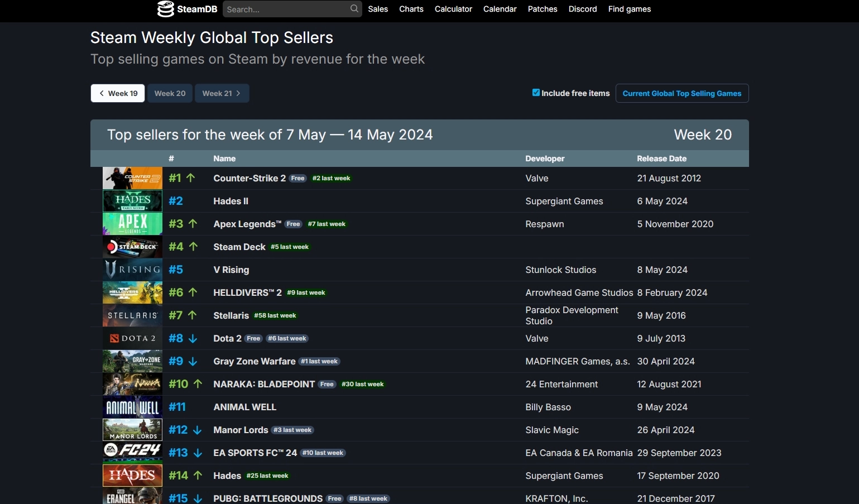
Task: Click Supergiant Games in Hades II row
Action: (x=564, y=201)
